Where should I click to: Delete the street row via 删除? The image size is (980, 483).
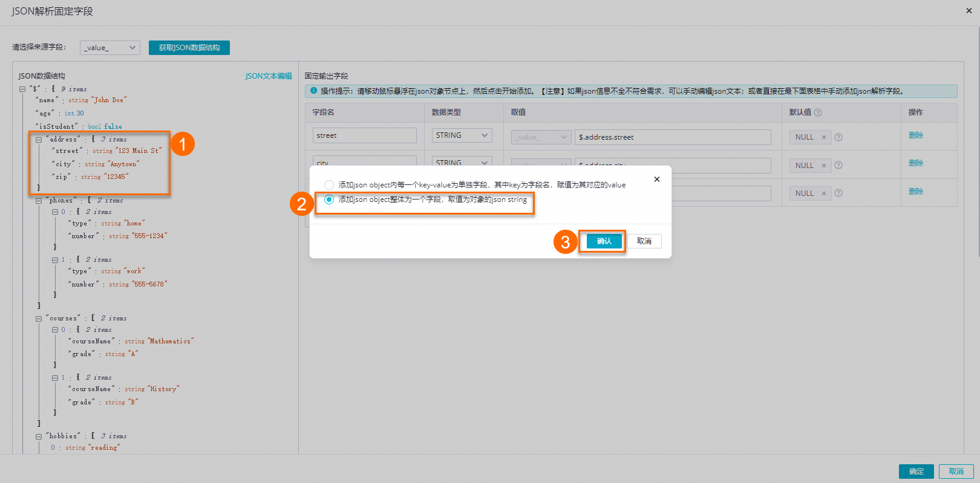click(916, 135)
